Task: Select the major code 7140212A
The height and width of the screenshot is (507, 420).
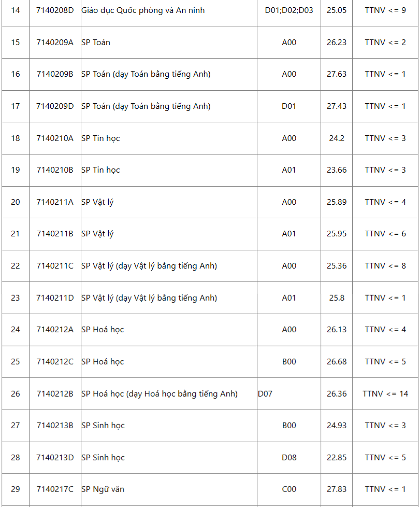Action: 55,330
